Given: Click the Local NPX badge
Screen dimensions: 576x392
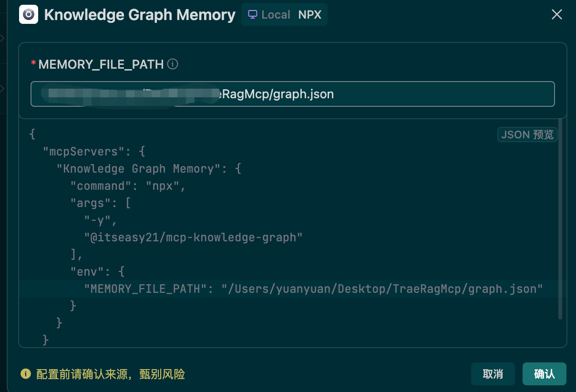Looking at the screenshot, I should tap(284, 14).
